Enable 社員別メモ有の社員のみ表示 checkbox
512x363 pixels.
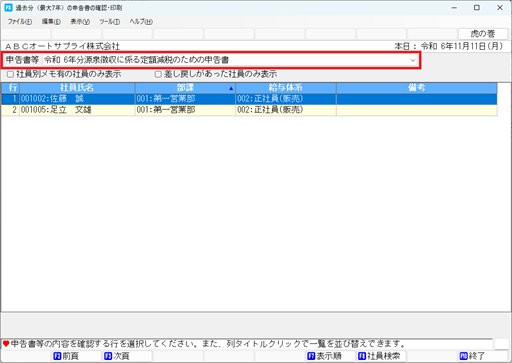point(10,74)
